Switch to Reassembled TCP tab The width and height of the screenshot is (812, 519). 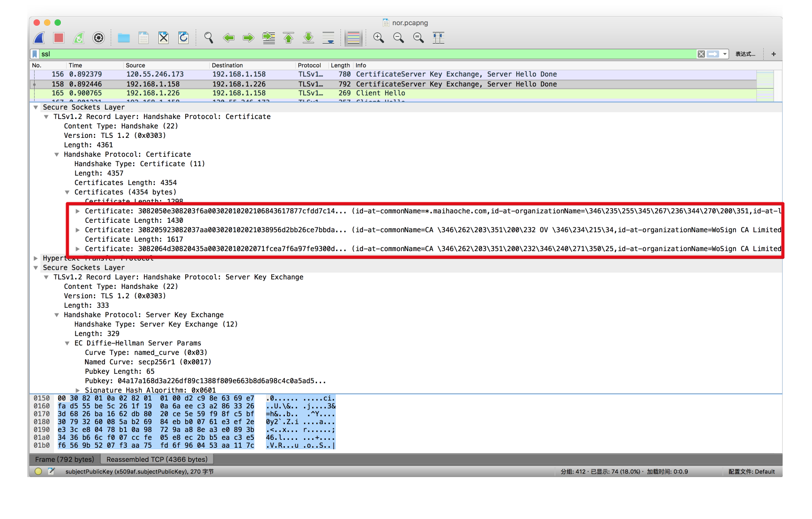coord(157,459)
